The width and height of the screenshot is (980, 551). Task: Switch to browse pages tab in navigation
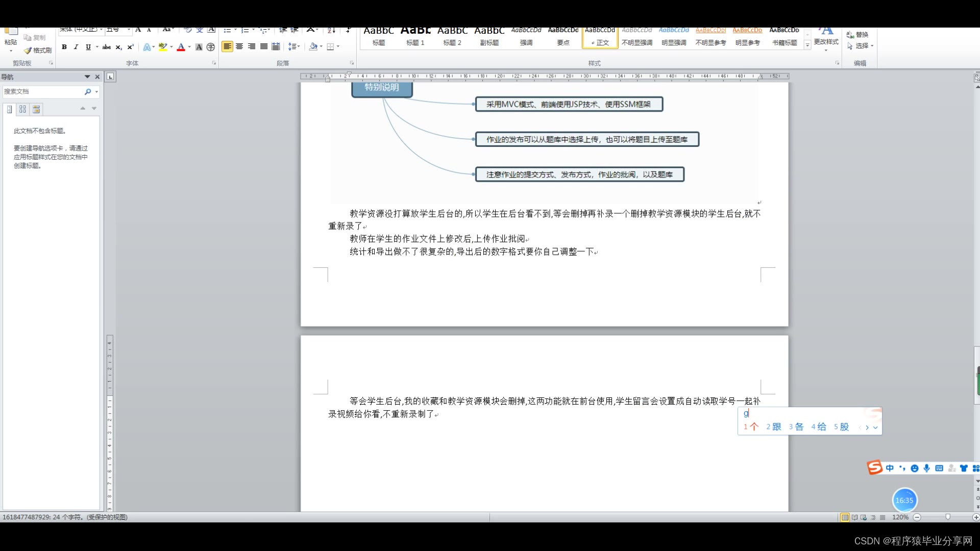click(22, 109)
